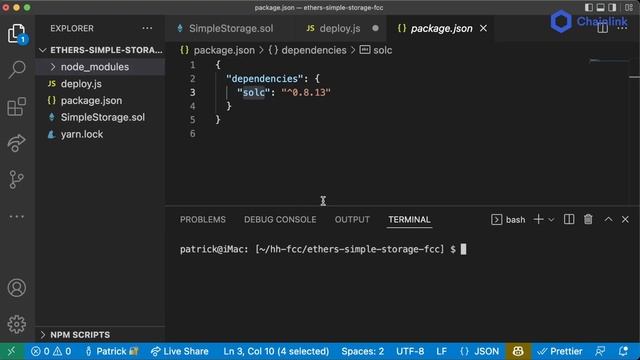Open package.json in the explorer
This screenshot has height=360, width=640.
click(x=100, y=100)
